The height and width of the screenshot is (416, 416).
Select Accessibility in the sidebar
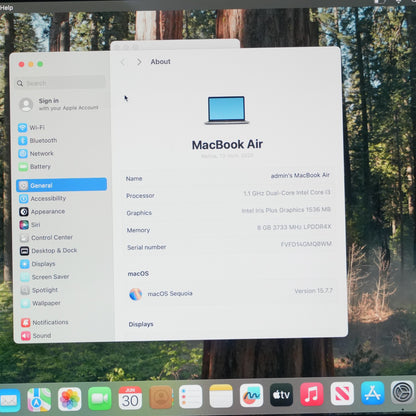click(42, 198)
